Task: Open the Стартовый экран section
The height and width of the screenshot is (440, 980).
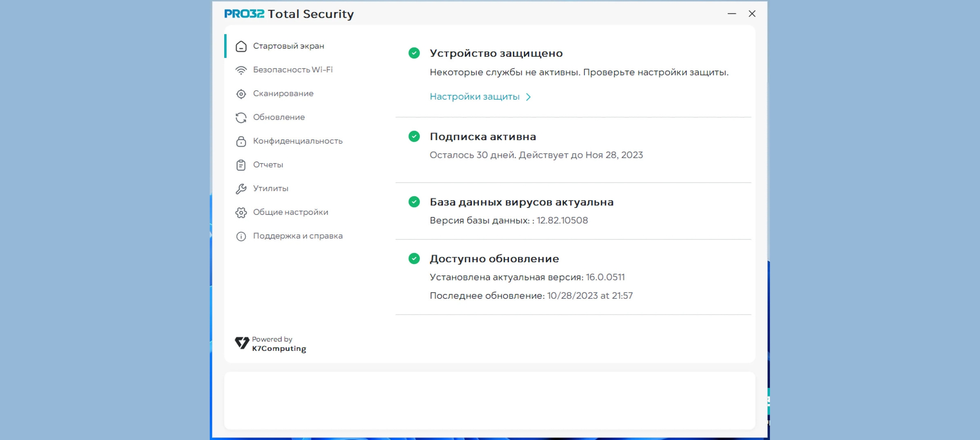Action: point(288,46)
